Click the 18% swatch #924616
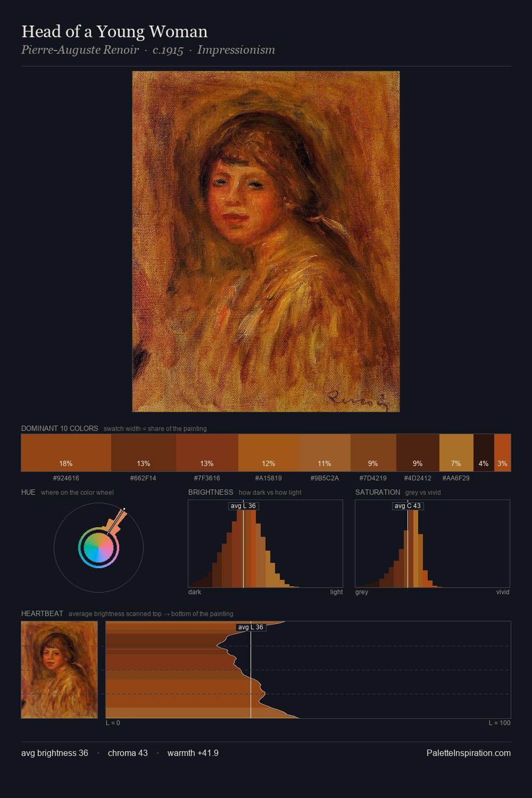532x798 pixels. [66, 453]
